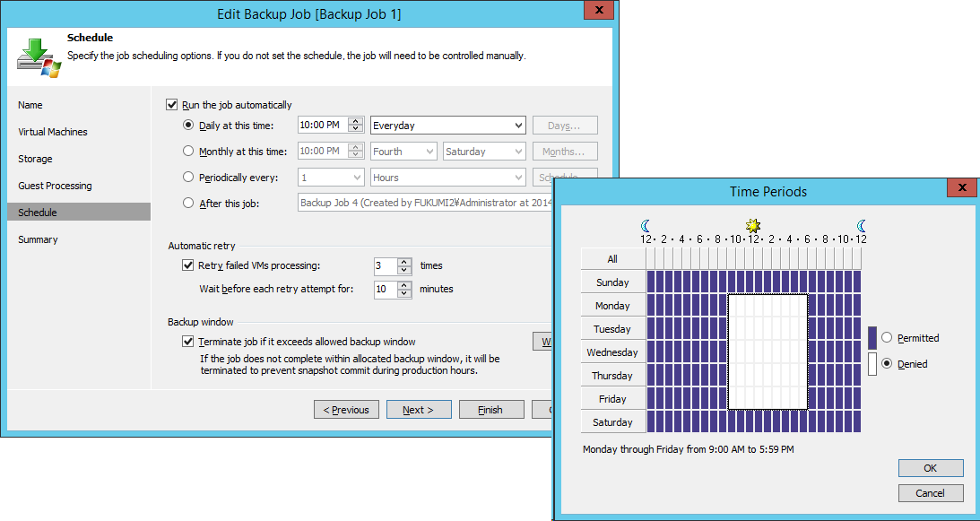
Task: Open the Saturday day dropdown
Action: pos(516,152)
